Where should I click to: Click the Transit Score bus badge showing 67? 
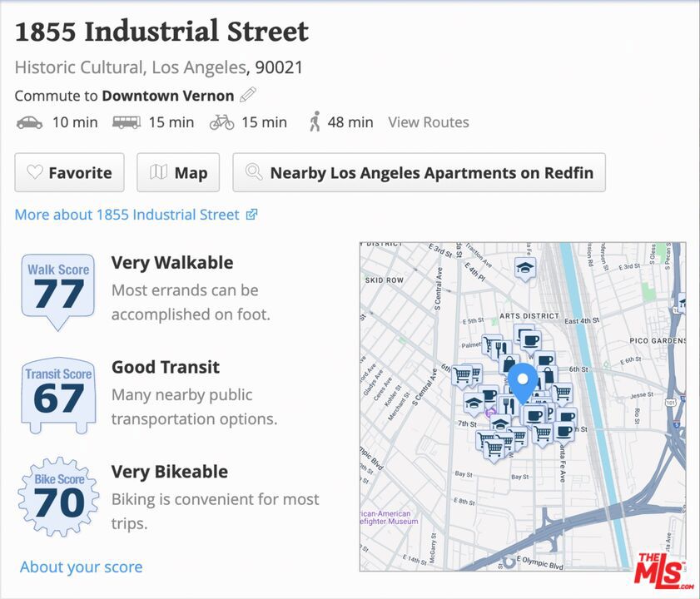pos(57,391)
